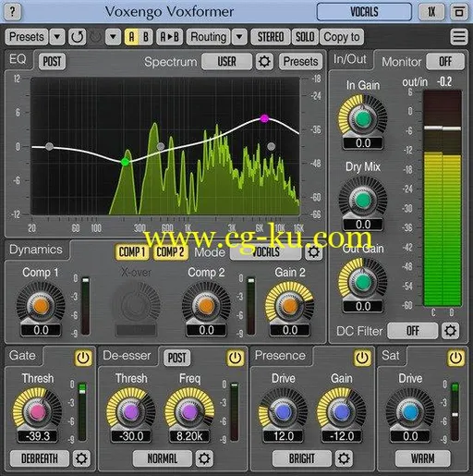Select the gray EQ point near 8K
This screenshot has height=476, width=473.
pyautogui.click(x=271, y=146)
